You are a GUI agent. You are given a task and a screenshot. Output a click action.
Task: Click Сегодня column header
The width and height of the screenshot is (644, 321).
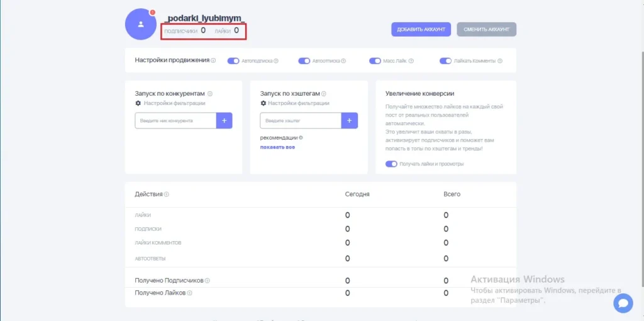[357, 194]
